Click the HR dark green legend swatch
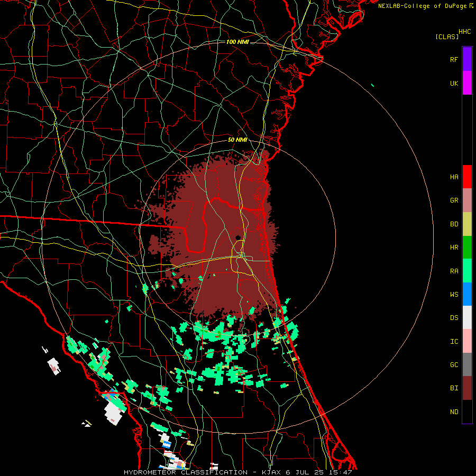The image size is (476, 476). click(x=467, y=248)
